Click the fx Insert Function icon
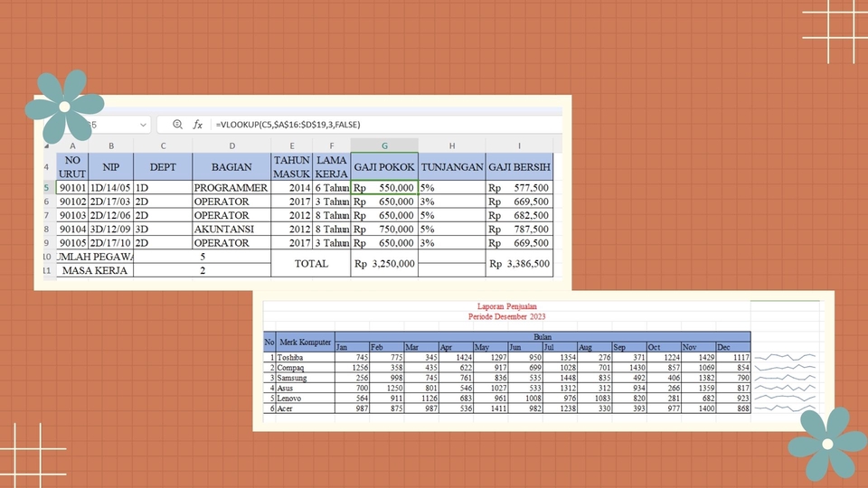Image resolution: width=868 pixels, height=488 pixels. 198,125
